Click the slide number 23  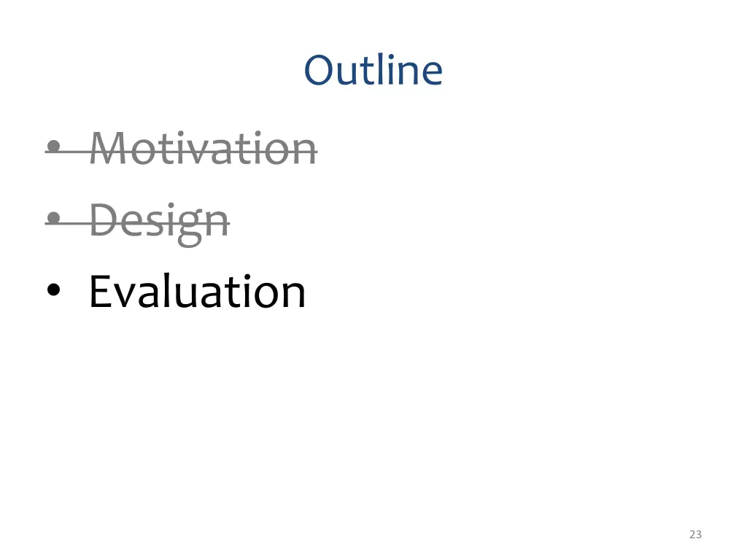pos(695,534)
